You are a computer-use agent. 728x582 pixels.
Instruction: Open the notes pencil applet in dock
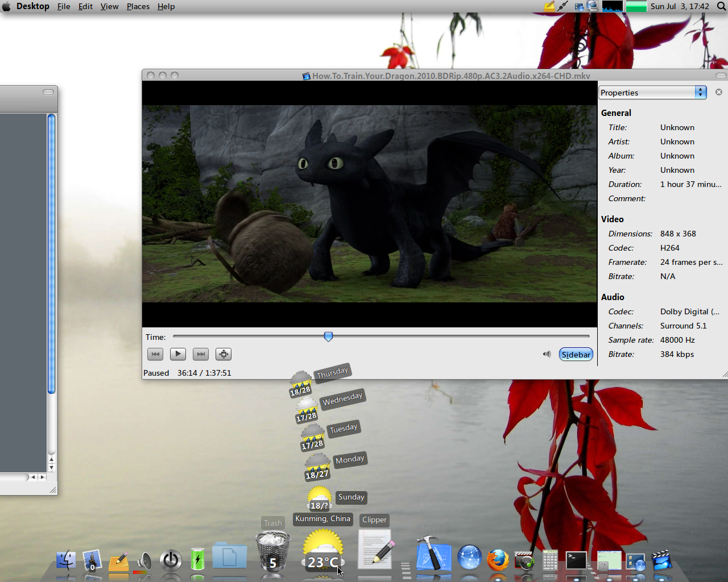pos(118,562)
